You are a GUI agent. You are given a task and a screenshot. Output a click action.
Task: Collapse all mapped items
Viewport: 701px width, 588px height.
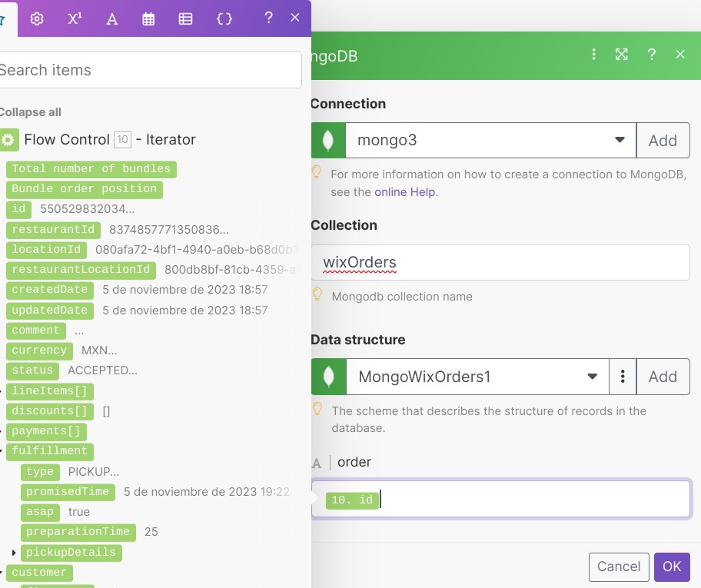31,112
